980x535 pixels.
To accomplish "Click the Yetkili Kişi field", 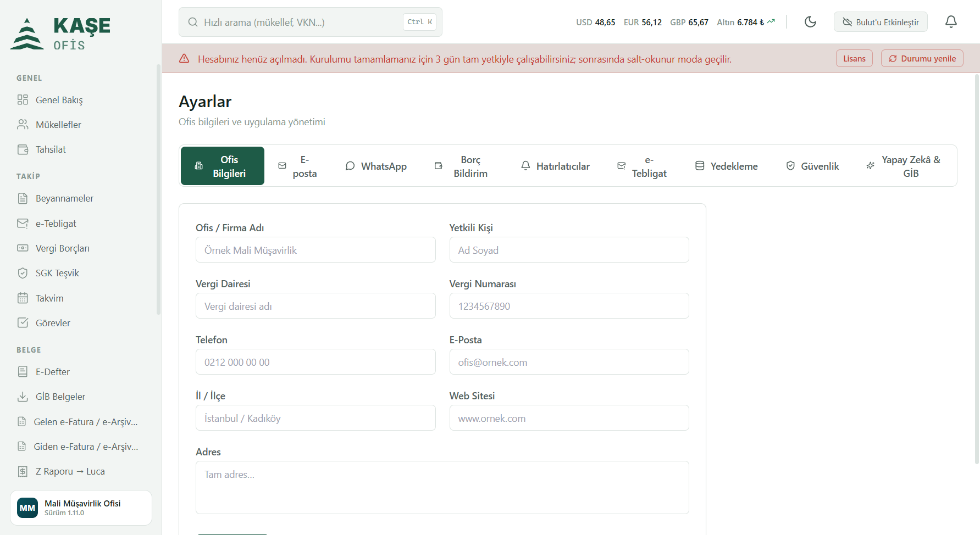I will pos(569,250).
